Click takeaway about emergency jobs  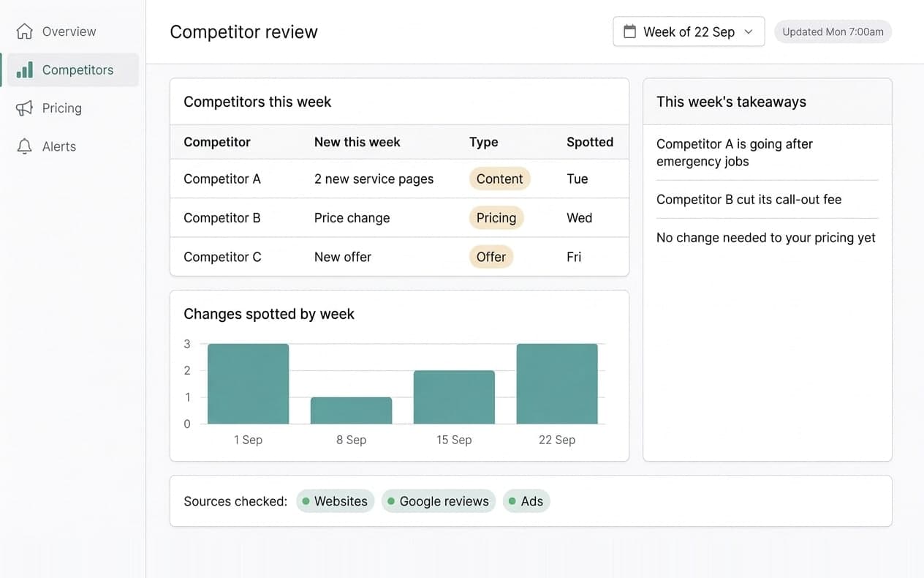[735, 153]
